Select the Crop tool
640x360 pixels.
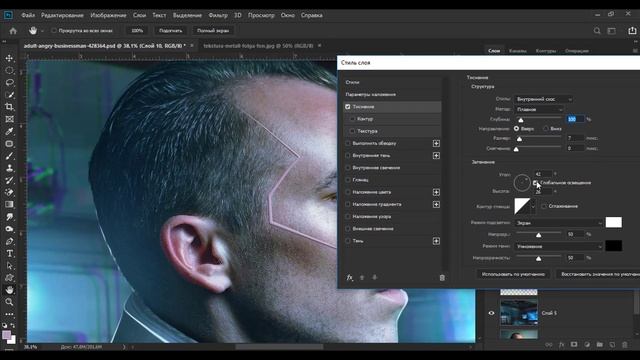pos(9,107)
